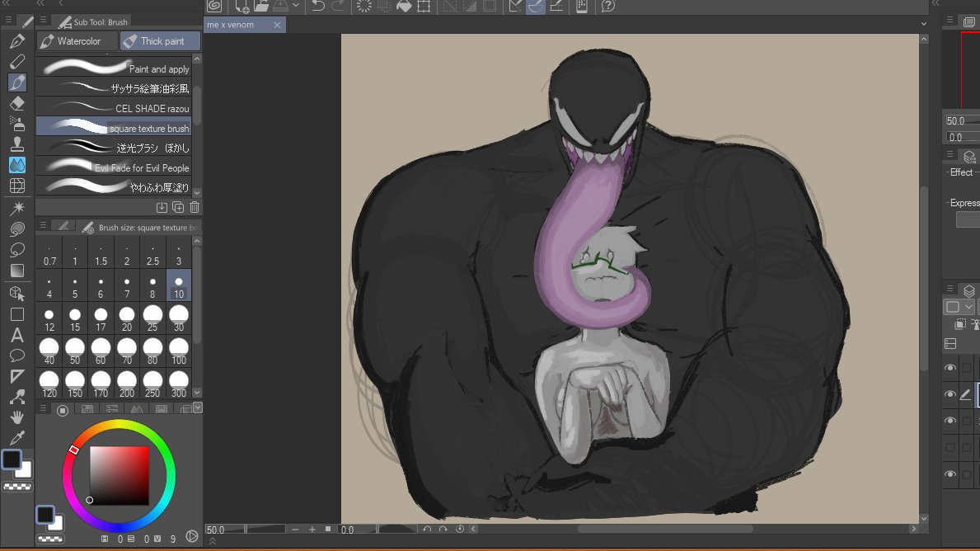
Task: Open the Brush size palette menu
Action: click(43, 226)
